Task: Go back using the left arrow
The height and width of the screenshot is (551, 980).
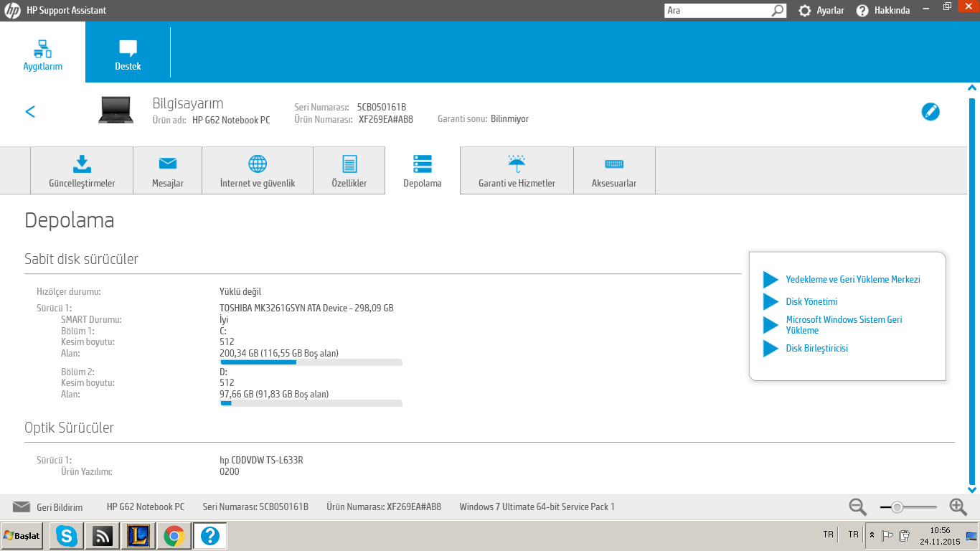Action: (x=30, y=111)
